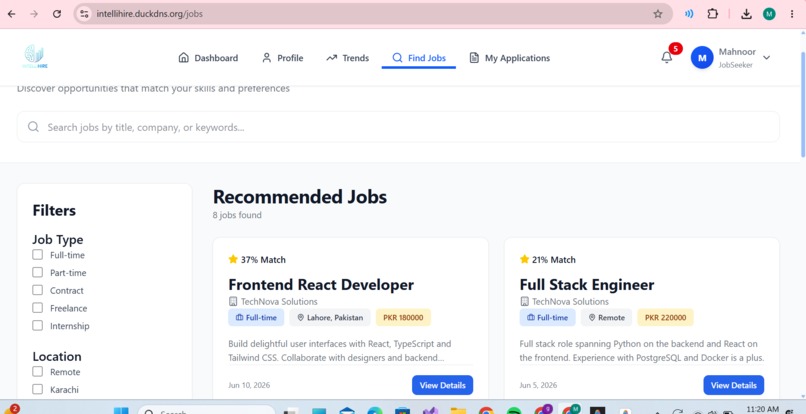Open the Chrome three-dot menu
The image size is (806, 414).
click(x=792, y=14)
